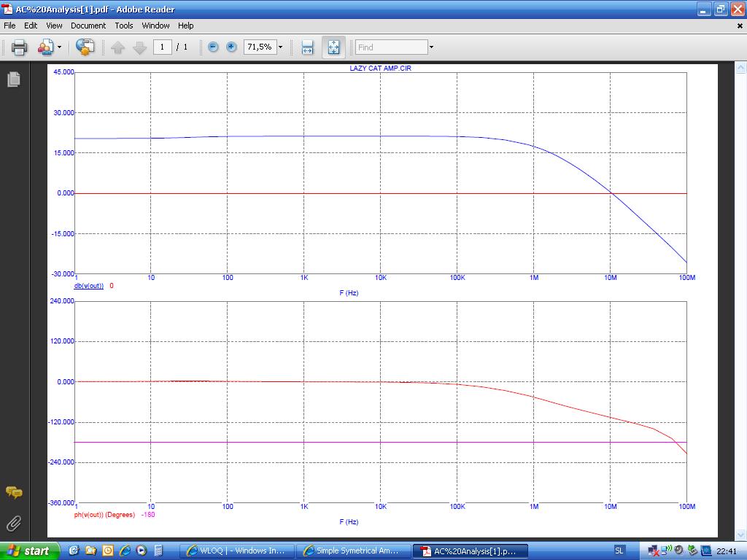Viewport: 747px width, 560px height.
Task: Open the zoom percentage dropdown arrow
Action: 280,47
